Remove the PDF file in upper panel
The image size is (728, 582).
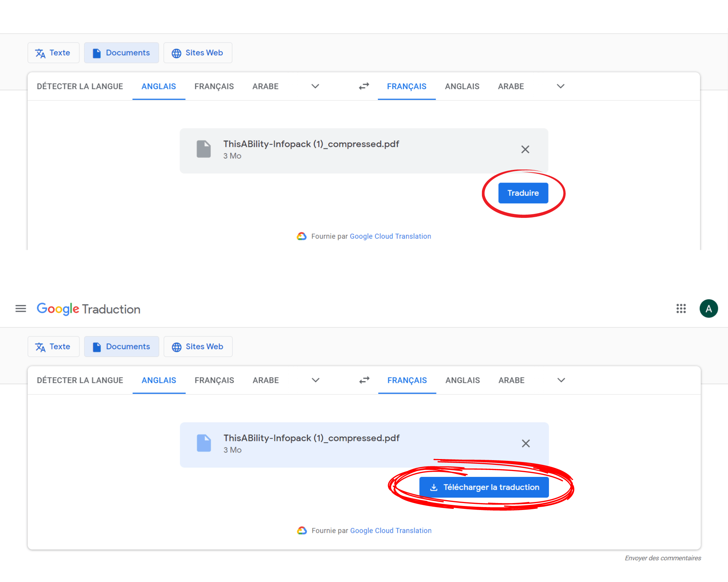(x=525, y=150)
